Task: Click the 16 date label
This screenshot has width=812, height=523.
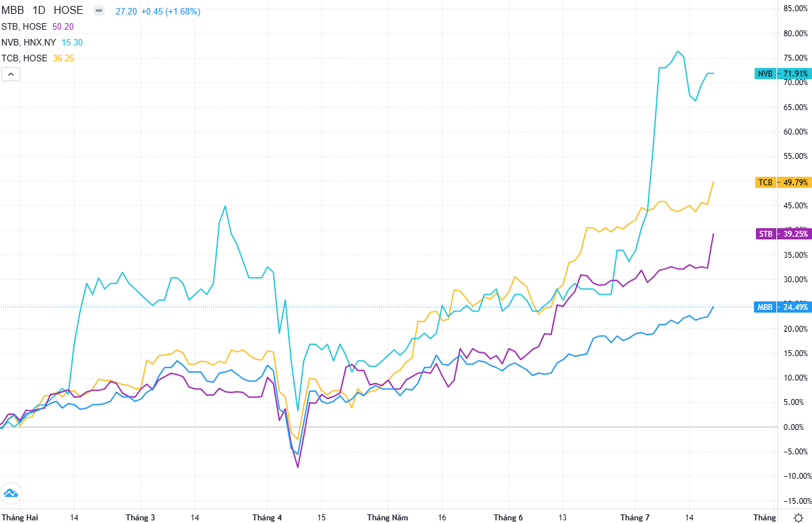Action: (442, 518)
